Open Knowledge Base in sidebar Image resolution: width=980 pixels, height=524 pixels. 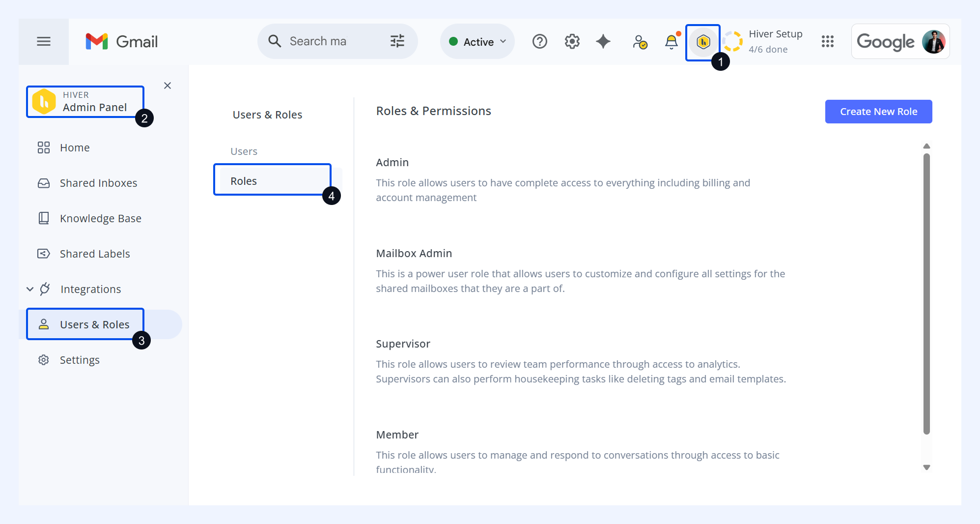(x=101, y=218)
